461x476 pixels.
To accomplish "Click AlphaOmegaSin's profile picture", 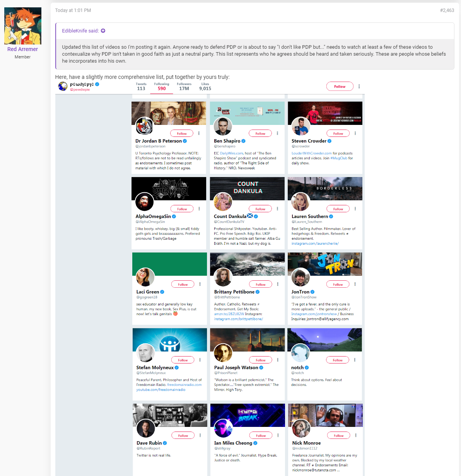I will (145, 201).
